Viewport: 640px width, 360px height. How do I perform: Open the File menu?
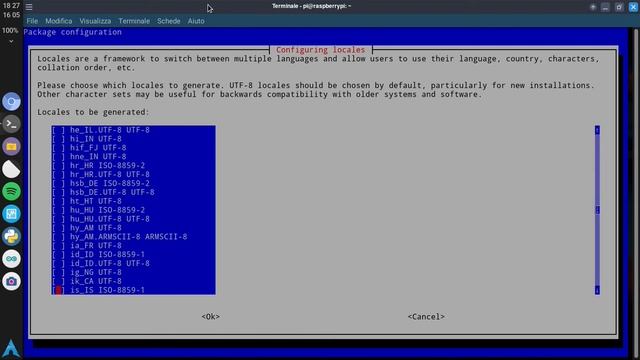(32, 21)
